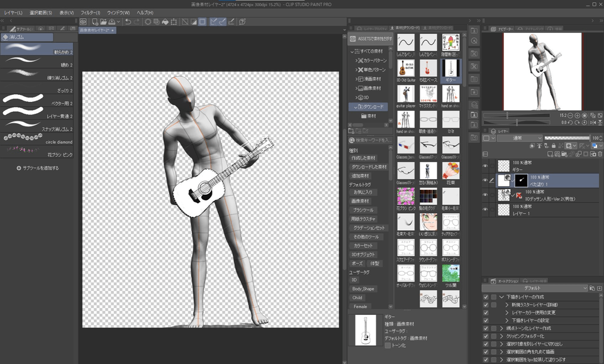Click the New raster layer icon
Screen dimensions: 604x364
click(x=550, y=154)
